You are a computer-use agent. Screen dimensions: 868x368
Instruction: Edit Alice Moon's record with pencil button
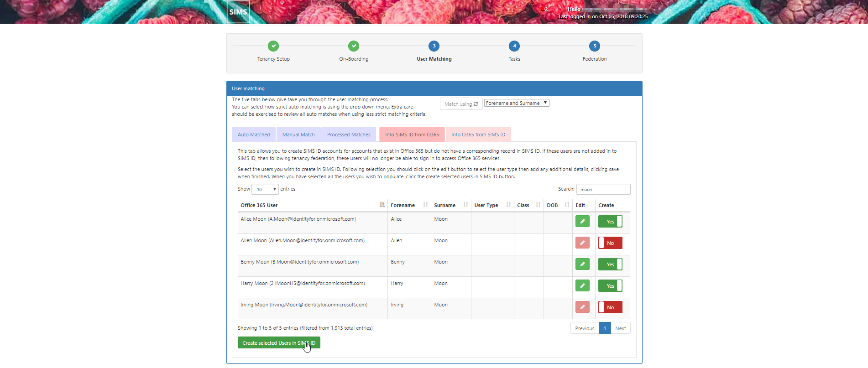pos(582,221)
